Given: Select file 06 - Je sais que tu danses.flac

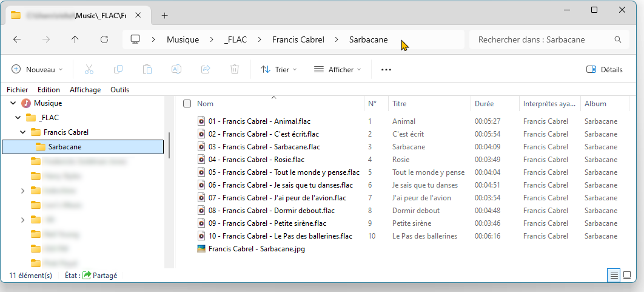Looking at the screenshot, I should click(x=281, y=185).
